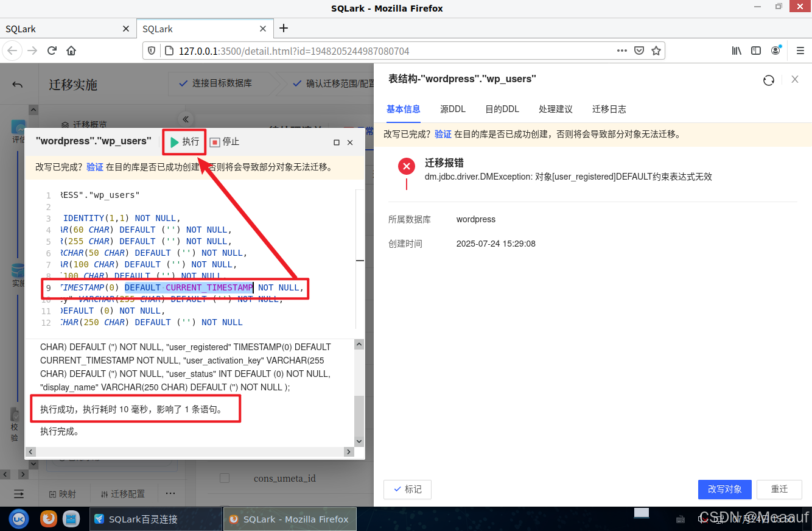
Task: Stop execution with the 停止 button
Action: pos(225,142)
